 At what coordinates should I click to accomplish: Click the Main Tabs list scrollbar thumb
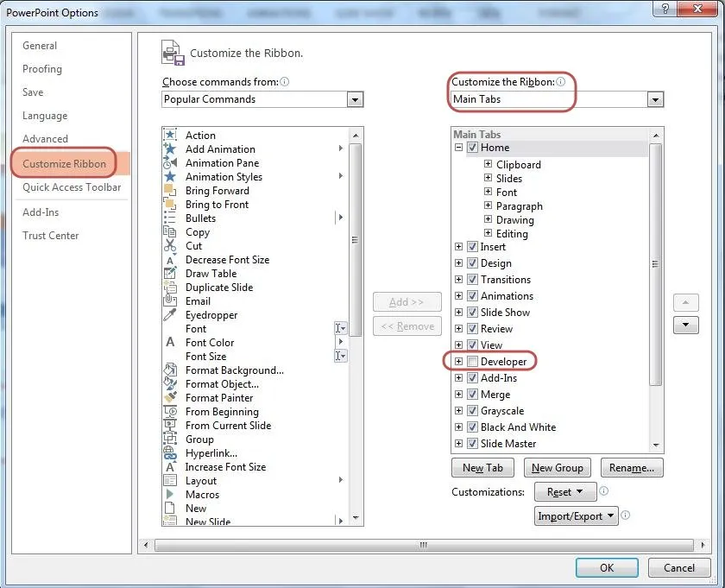click(655, 264)
